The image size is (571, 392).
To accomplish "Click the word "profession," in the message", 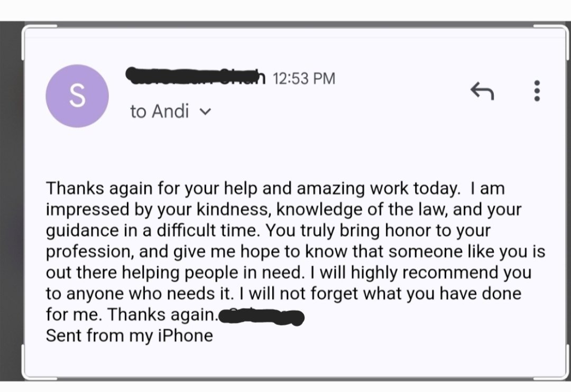I will 90,252.
